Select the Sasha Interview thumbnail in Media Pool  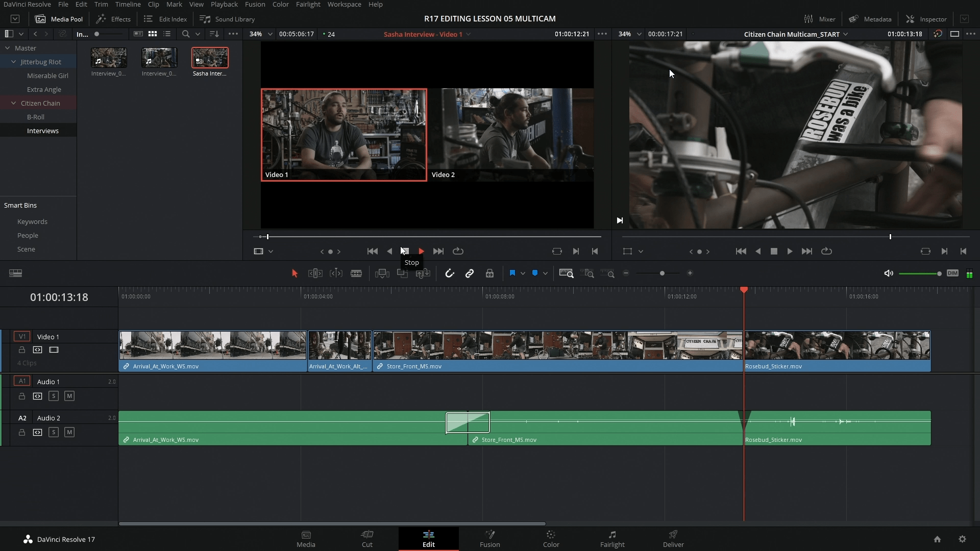pyautogui.click(x=209, y=58)
